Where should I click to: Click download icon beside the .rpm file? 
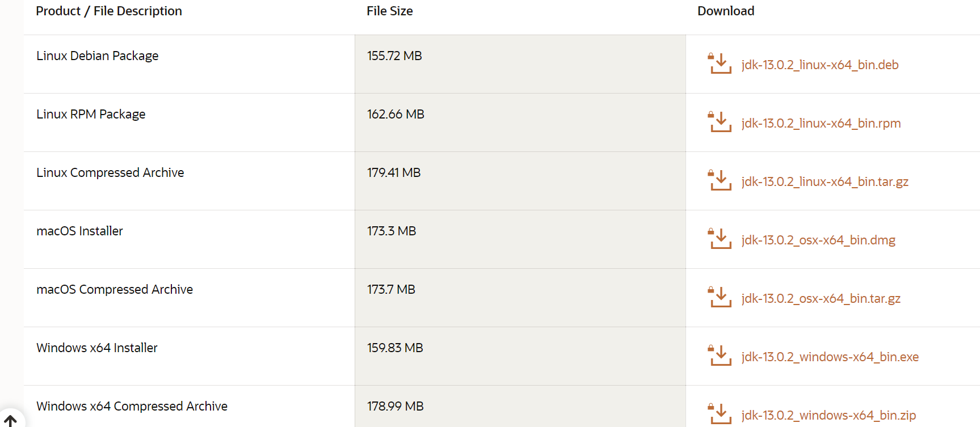(x=720, y=122)
